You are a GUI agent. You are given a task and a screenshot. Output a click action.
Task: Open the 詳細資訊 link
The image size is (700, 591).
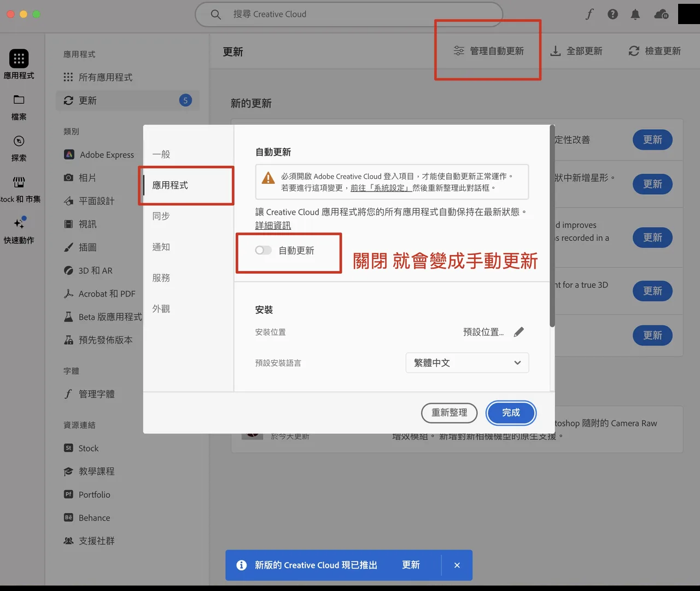(273, 225)
